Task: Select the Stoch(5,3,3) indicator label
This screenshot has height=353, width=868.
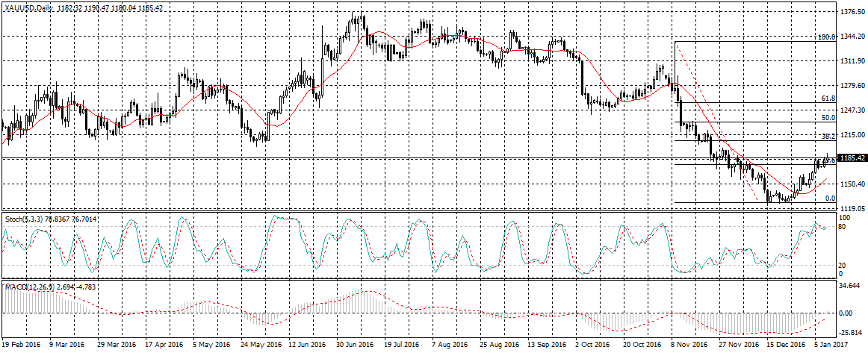Action: click(24, 219)
